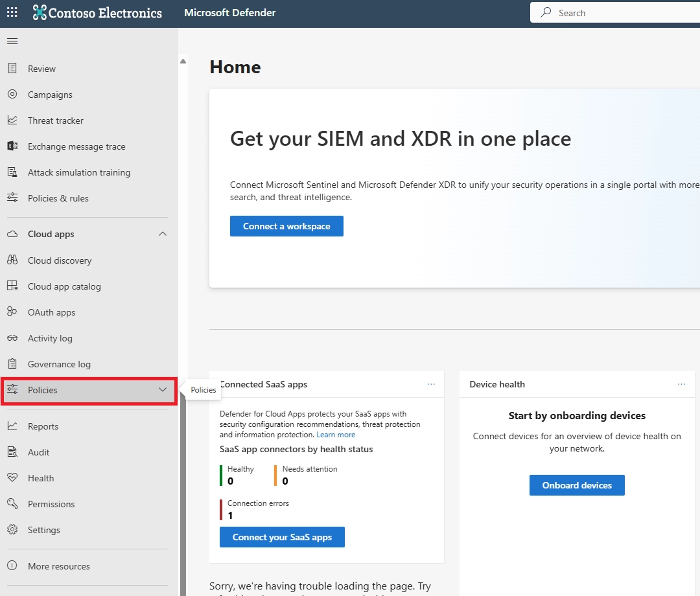Click the Connection errors count
Viewport: 700px width, 596px height.
[x=230, y=515]
